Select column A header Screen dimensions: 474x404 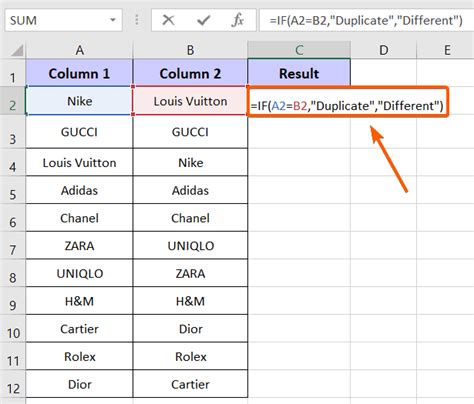pyautogui.click(x=79, y=50)
